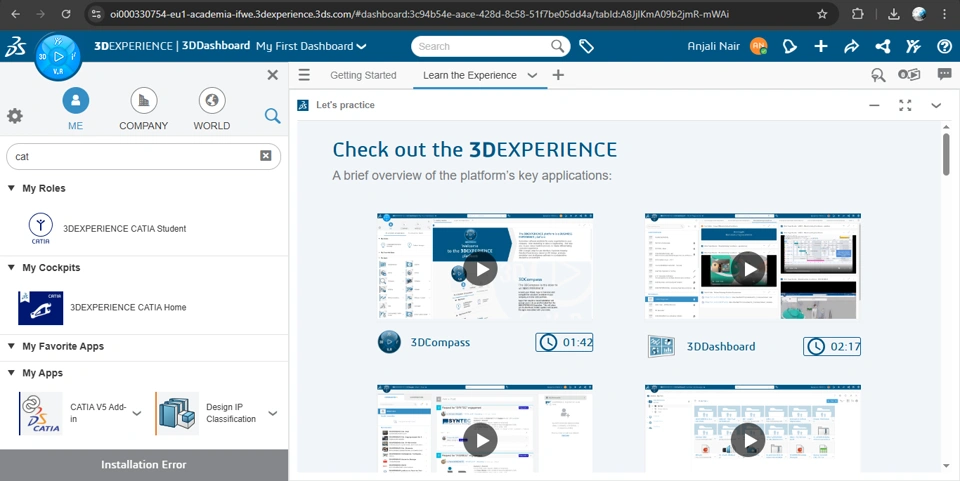Collapse the My Favorite Apps section

click(11, 346)
